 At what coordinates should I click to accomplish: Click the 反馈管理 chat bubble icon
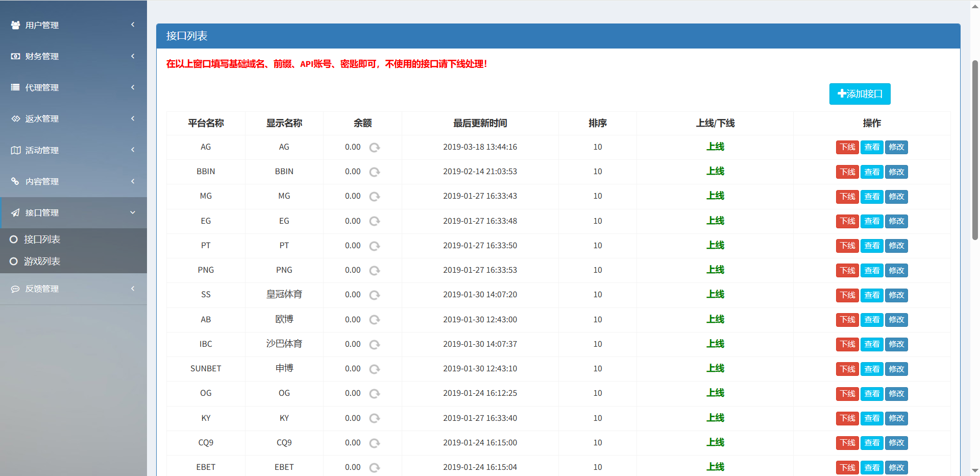tap(15, 289)
